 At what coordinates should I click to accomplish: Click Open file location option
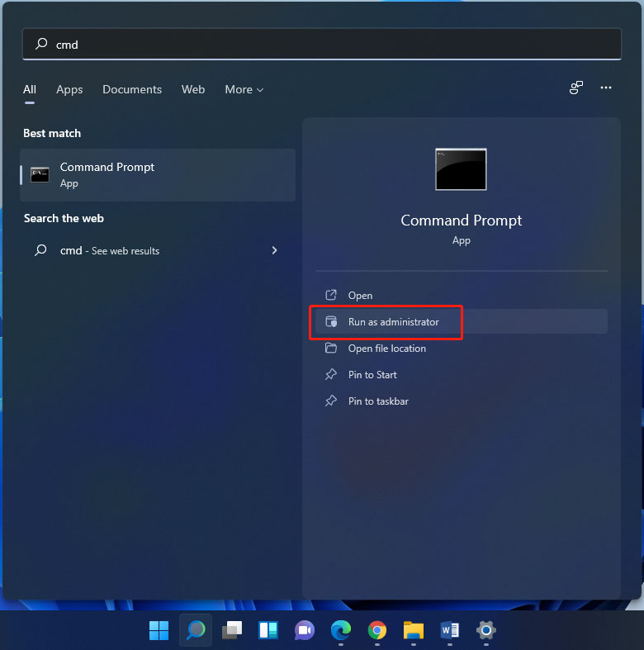tap(386, 349)
